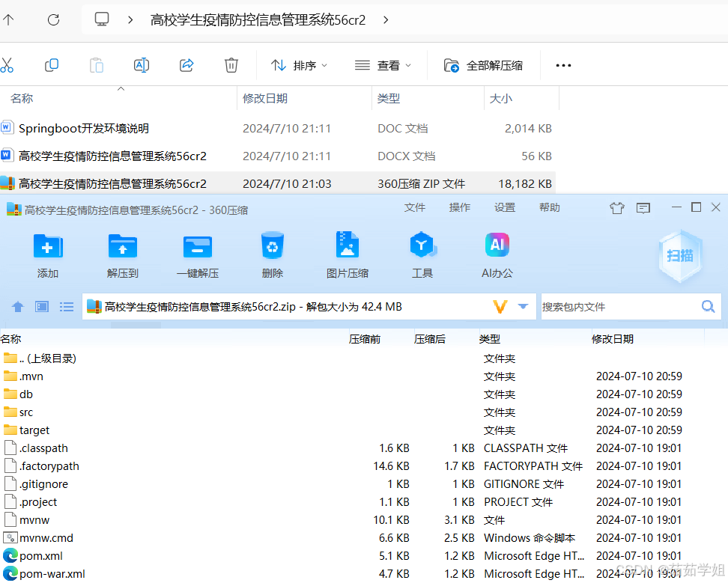Switch to icon view in 360压缩
Image resolution: width=728 pixels, height=583 pixels.
42,307
